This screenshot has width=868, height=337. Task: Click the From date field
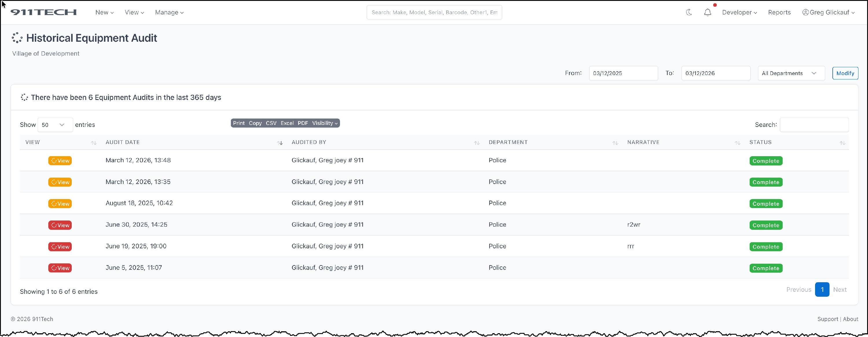point(623,73)
